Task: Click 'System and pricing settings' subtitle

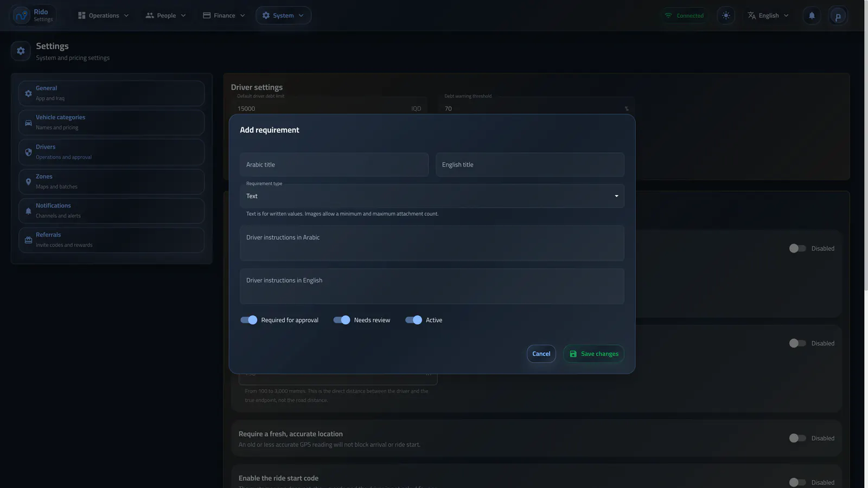Action: pos(73,58)
